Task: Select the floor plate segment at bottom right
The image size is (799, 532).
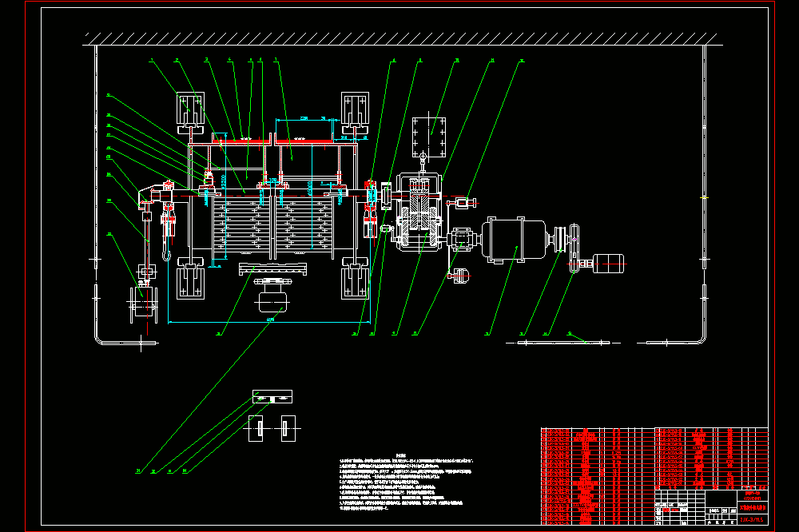Action: (x=564, y=343)
